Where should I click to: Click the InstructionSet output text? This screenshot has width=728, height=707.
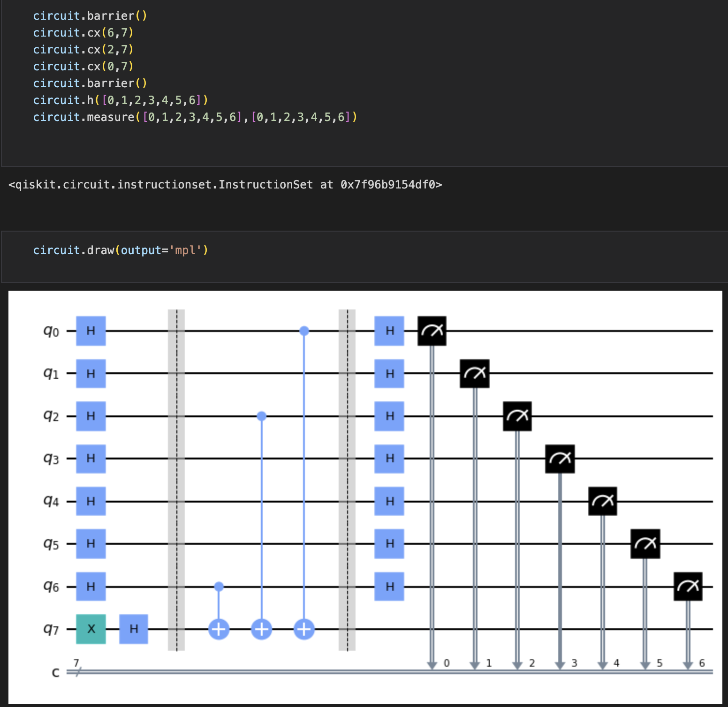click(x=225, y=185)
